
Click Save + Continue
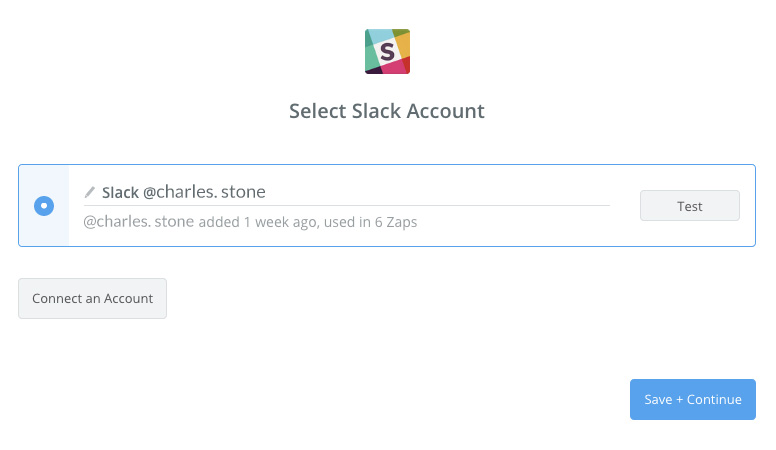click(x=692, y=399)
